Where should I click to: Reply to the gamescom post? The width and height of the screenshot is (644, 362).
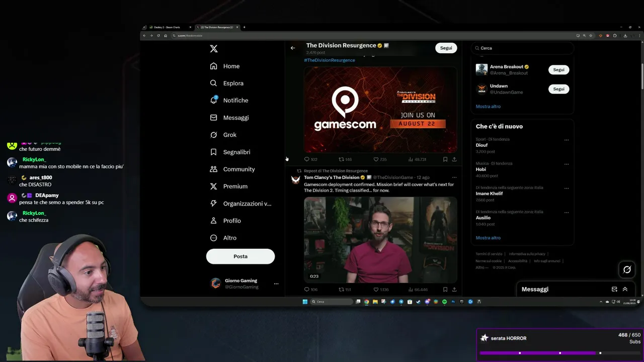[x=310, y=159]
